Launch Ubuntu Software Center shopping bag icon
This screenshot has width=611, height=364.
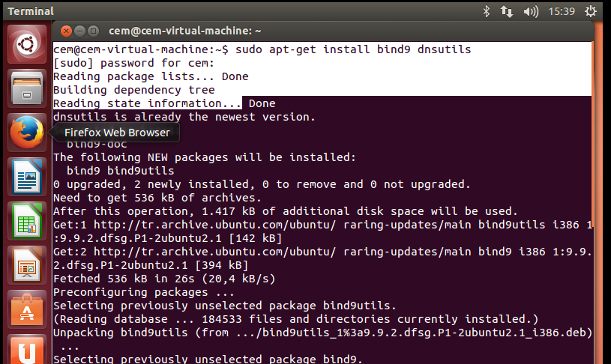point(27,309)
